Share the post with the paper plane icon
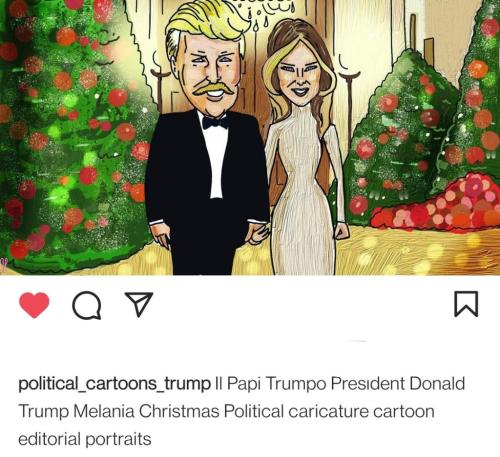500x457 pixels. coord(139,304)
